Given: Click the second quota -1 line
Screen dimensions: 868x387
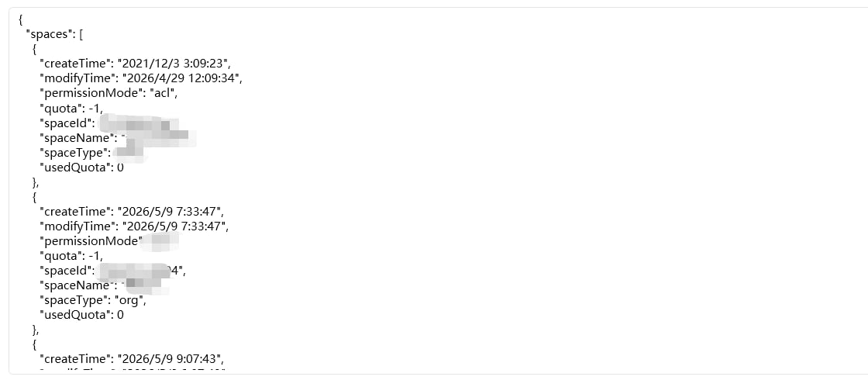Looking at the screenshot, I should coord(71,256).
